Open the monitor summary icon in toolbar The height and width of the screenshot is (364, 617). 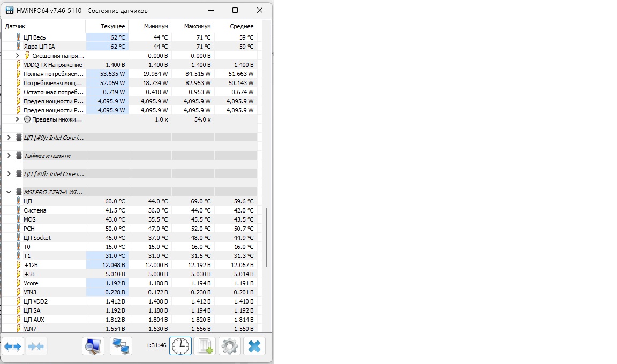coord(93,346)
